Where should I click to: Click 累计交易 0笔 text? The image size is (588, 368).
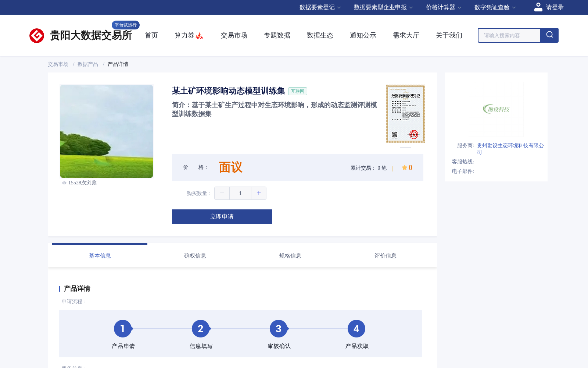click(x=369, y=168)
